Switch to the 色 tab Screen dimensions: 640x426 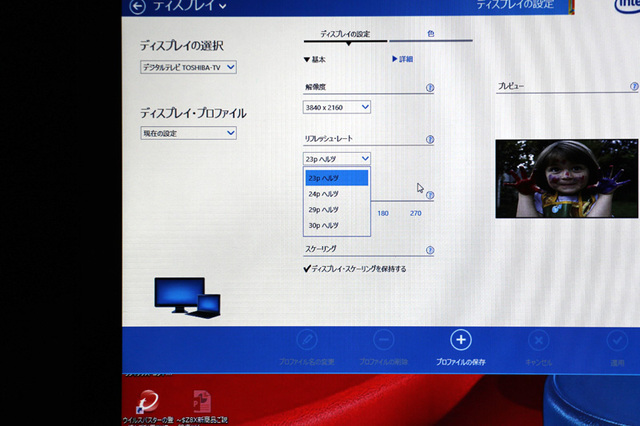[430, 33]
